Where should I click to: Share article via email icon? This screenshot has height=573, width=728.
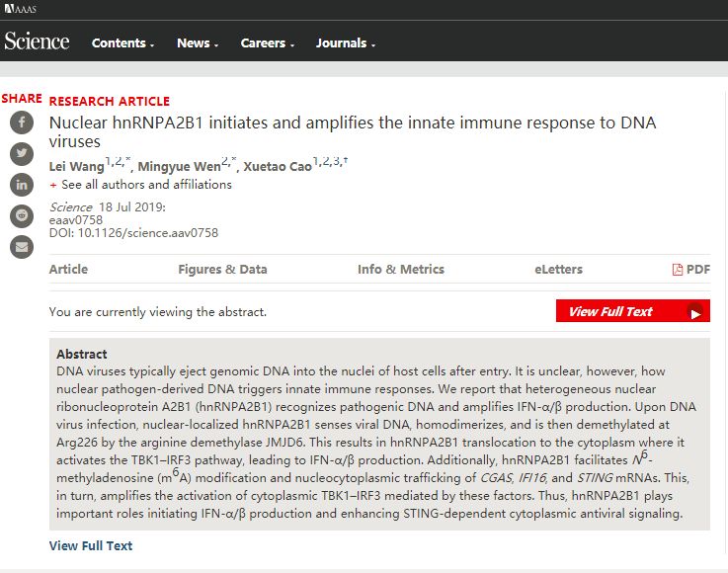click(21, 247)
